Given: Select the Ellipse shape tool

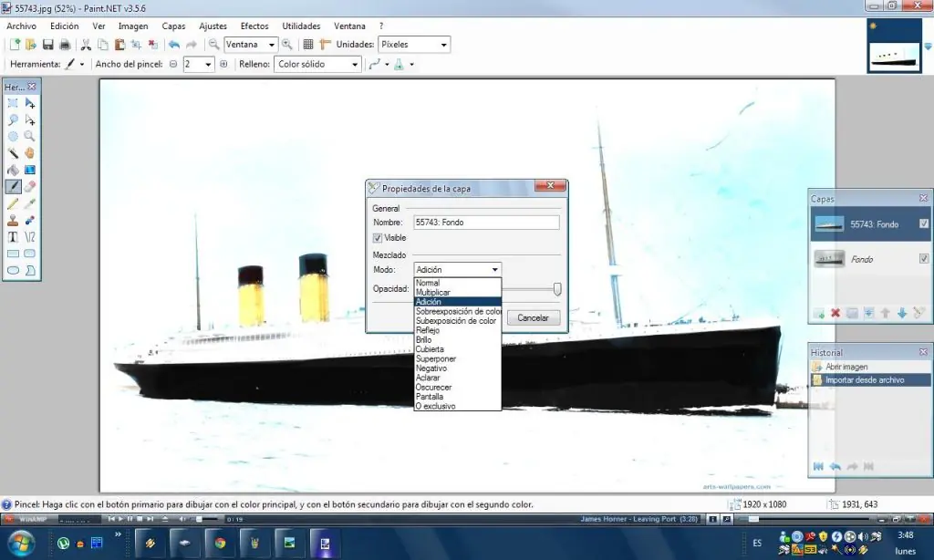Looking at the screenshot, I should pyautogui.click(x=13, y=271).
